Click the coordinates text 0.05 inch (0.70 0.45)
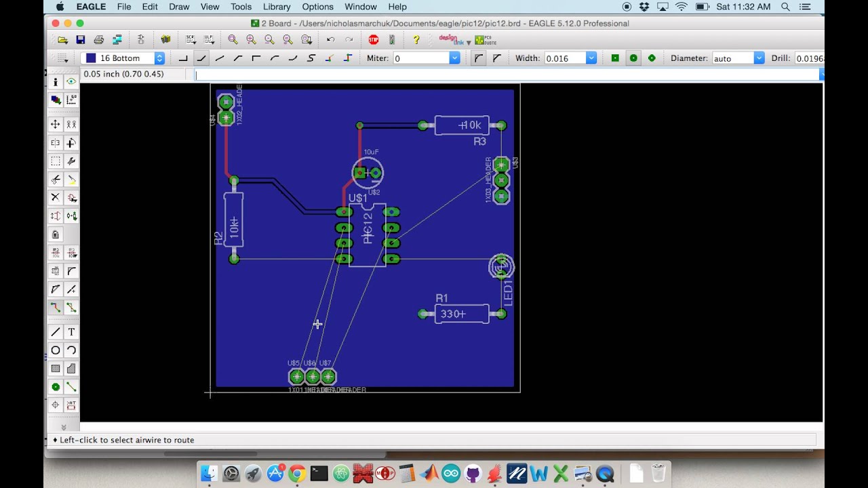Viewport: 868px width, 488px height. click(123, 74)
